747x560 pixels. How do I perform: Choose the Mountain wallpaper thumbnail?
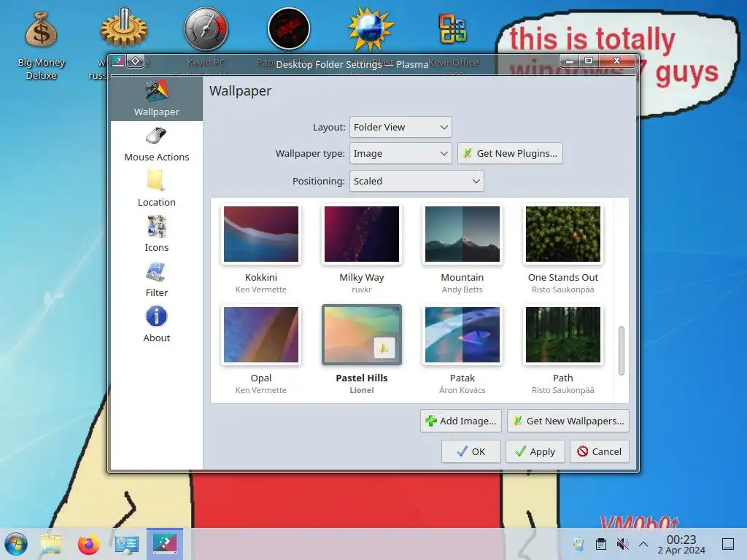point(462,234)
